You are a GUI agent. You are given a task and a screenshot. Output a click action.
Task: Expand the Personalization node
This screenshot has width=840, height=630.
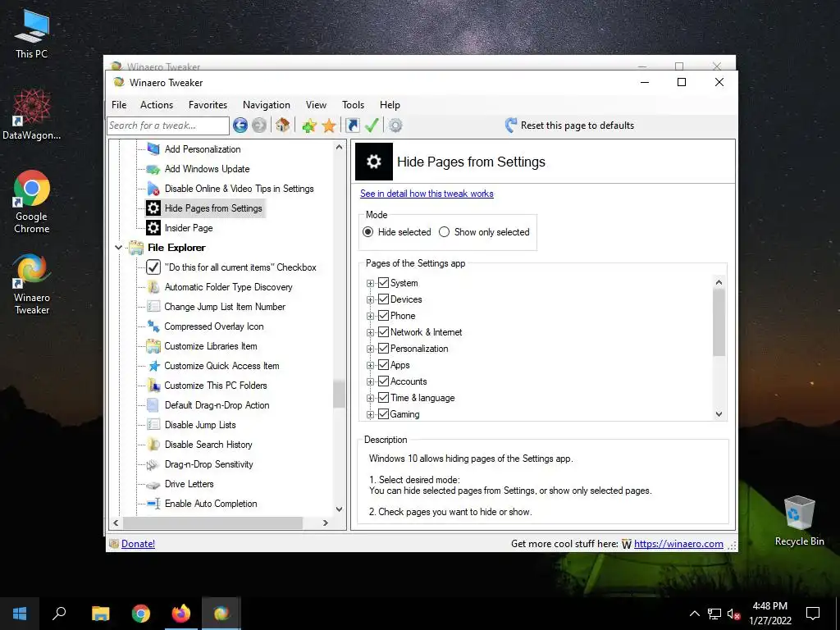coord(370,349)
